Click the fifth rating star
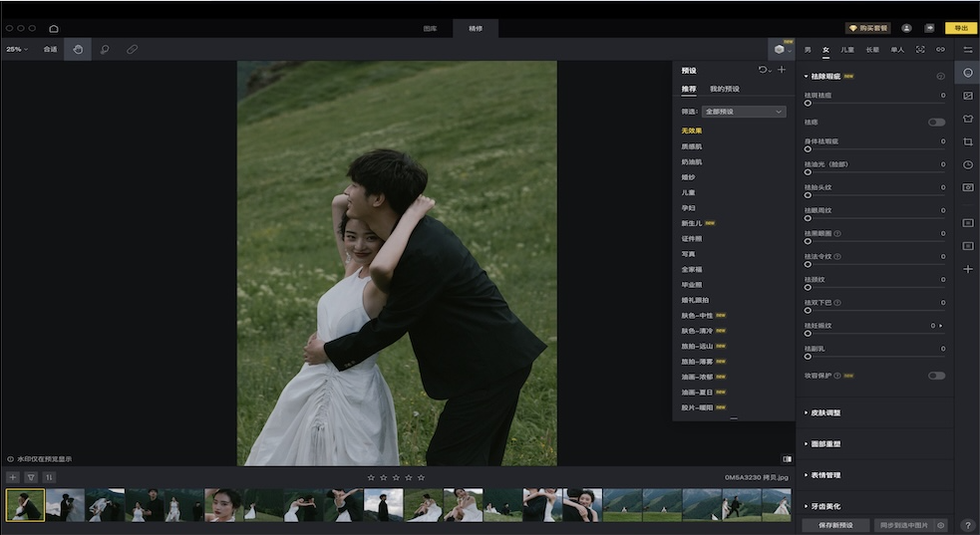This screenshot has width=980, height=535. 421,477
